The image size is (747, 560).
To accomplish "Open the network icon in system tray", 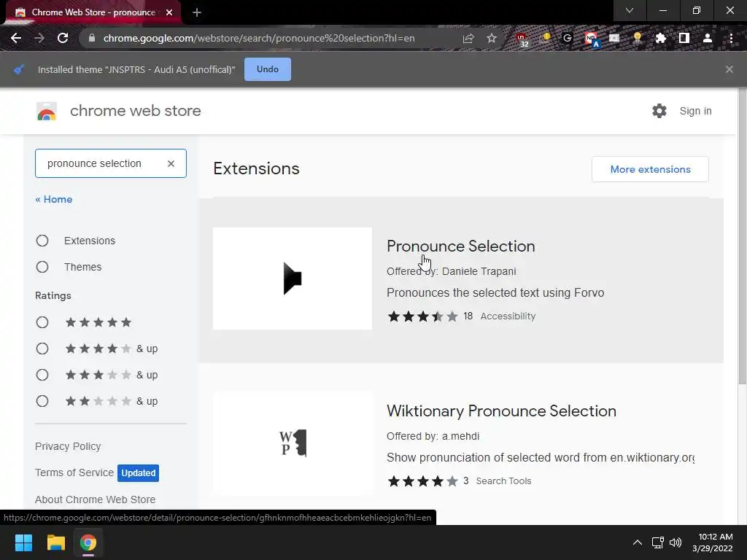I will click(x=658, y=542).
